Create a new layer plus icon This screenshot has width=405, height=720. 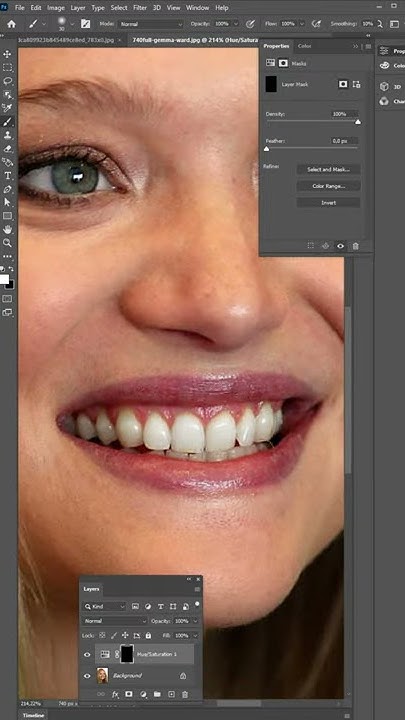[x=171, y=694]
